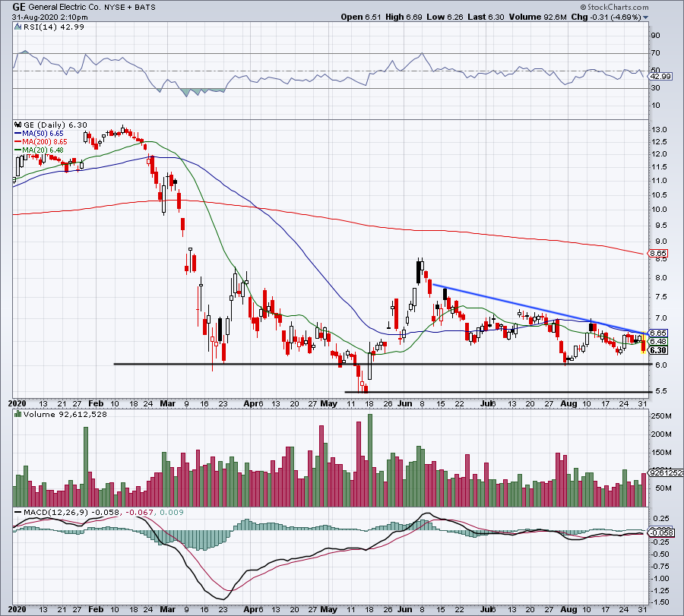Click the 90 RSI axis label
684x616 pixels.
655,35
